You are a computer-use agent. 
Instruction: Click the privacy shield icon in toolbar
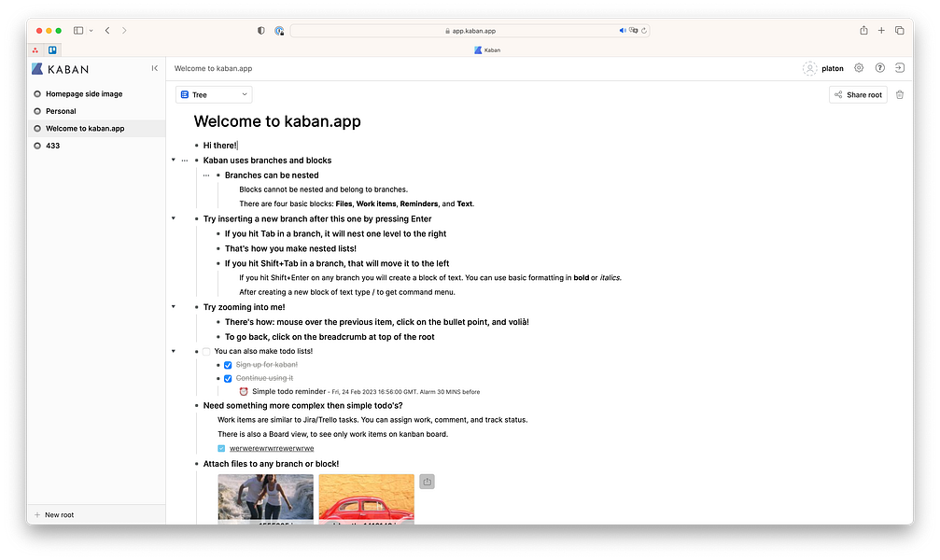click(260, 31)
